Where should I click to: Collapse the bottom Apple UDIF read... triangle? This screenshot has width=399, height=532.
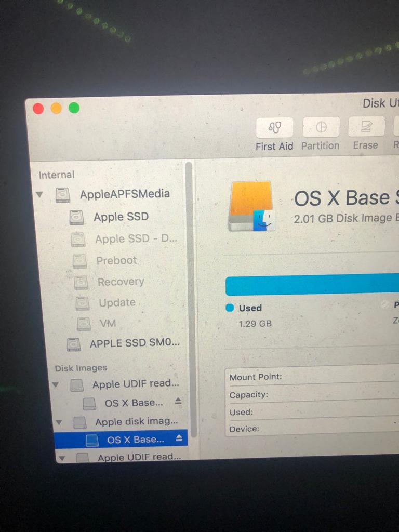pyautogui.click(x=62, y=458)
